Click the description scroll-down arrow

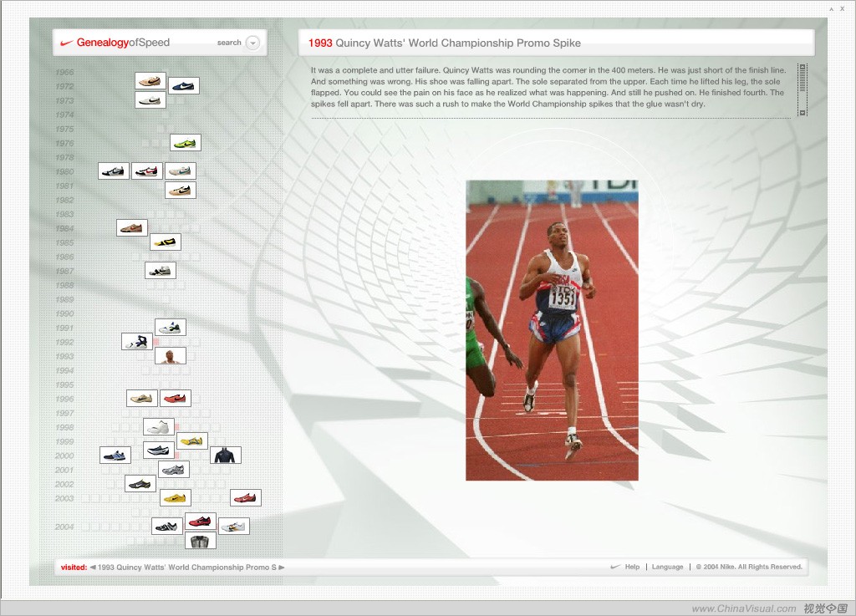pos(802,113)
